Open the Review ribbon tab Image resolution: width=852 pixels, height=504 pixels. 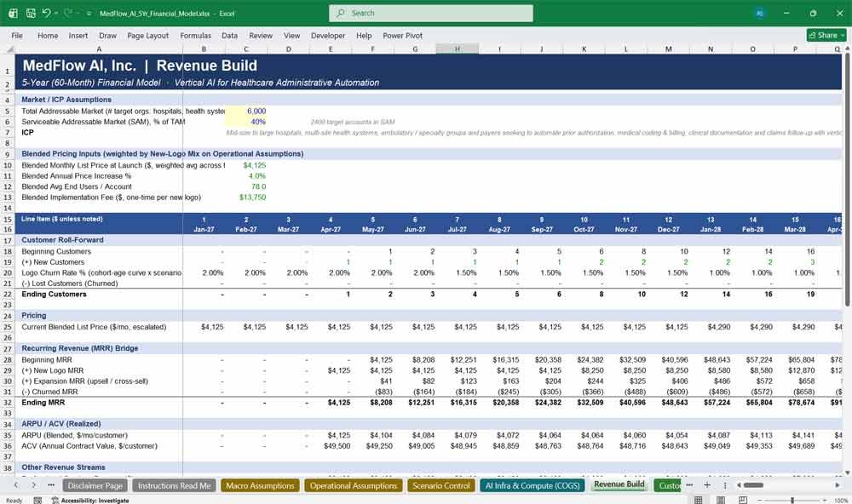click(x=261, y=35)
